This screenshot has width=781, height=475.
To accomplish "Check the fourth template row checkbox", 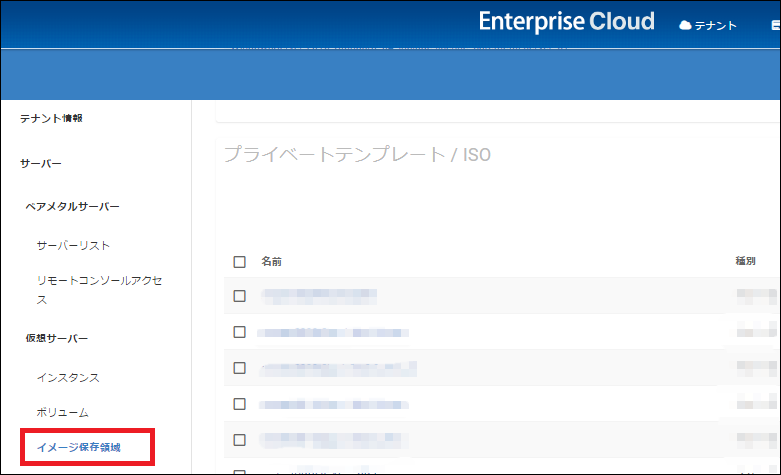I will [x=239, y=404].
